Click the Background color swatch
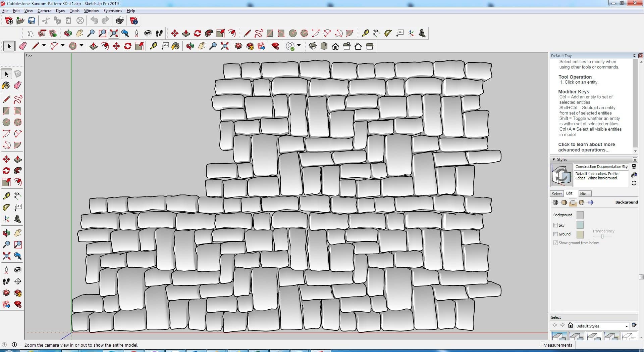The height and width of the screenshot is (352, 644). [x=580, y=215]
